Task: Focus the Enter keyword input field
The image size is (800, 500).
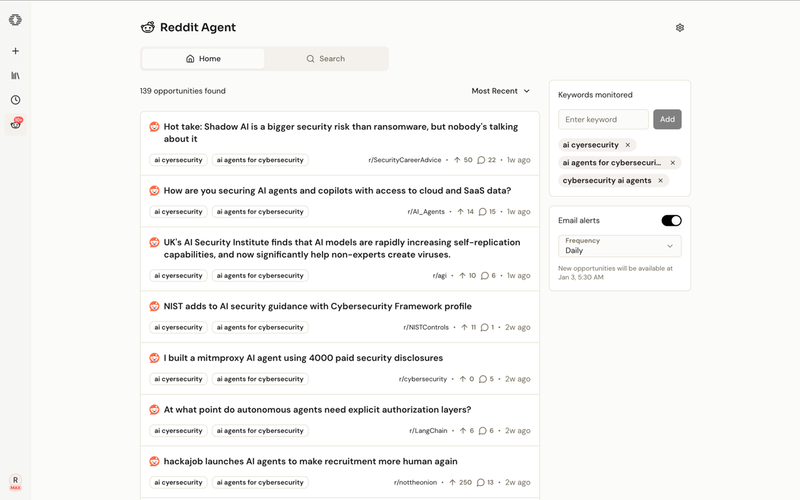Action: [x=603, y=119]
